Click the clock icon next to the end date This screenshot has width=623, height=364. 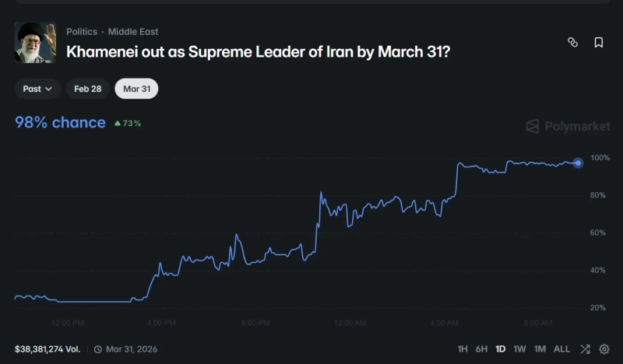point(98,349)
